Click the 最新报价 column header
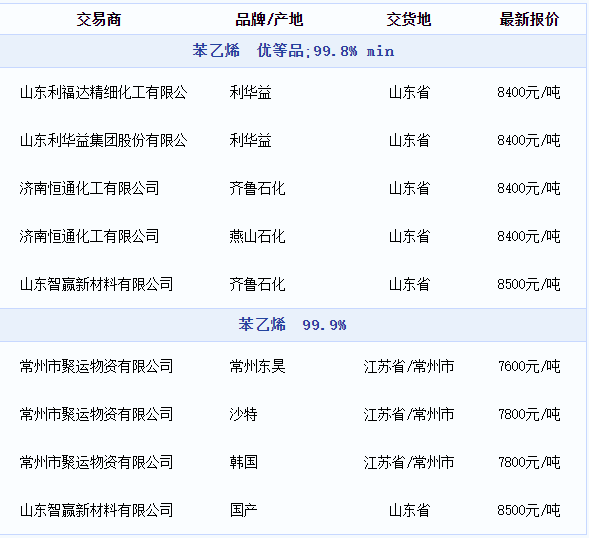 pyautogui.click(x=529, y=20)
